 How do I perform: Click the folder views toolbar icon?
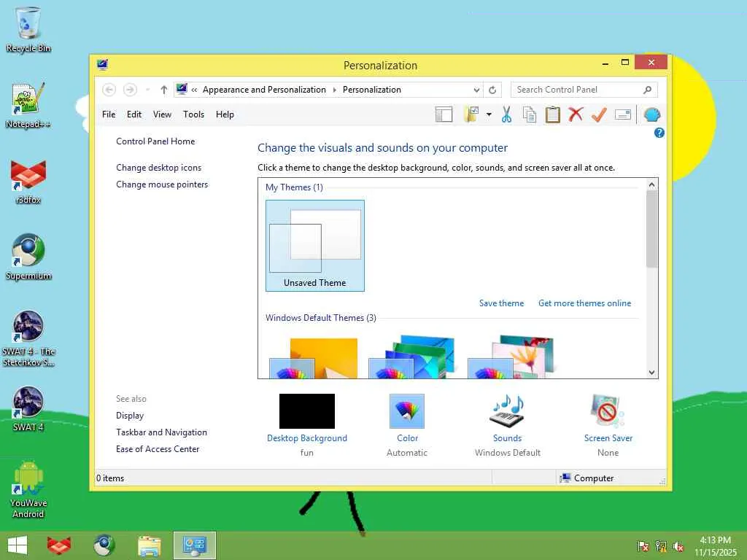471,114
